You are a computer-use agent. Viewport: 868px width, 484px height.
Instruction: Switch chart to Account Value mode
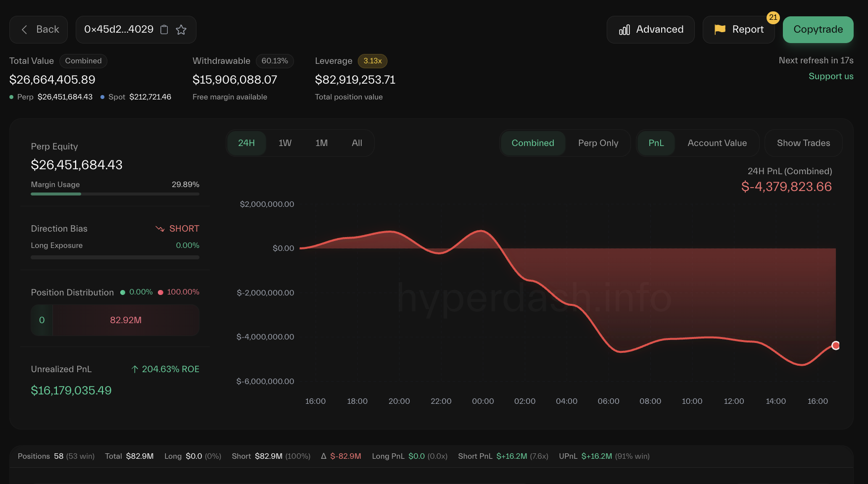[717, 143]
